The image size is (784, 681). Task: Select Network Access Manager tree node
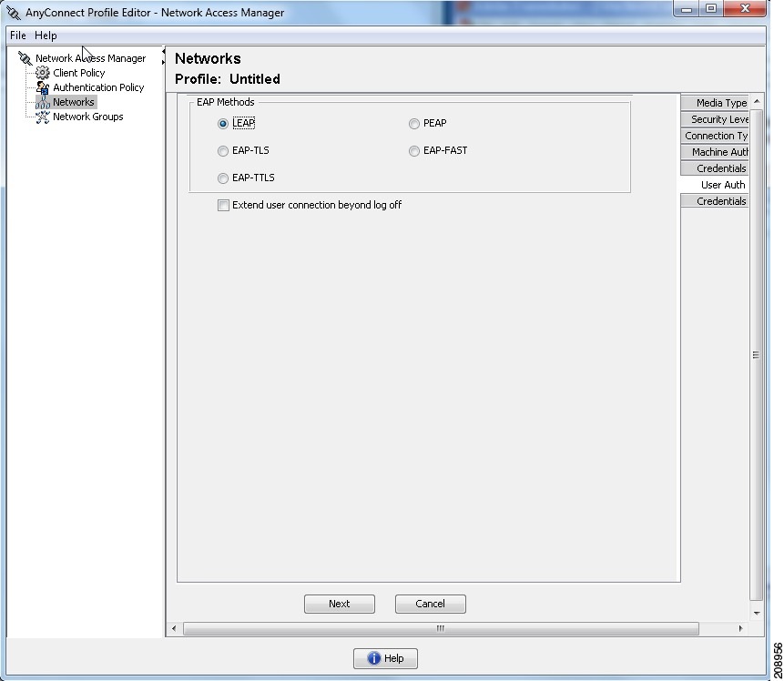point(90,58)
